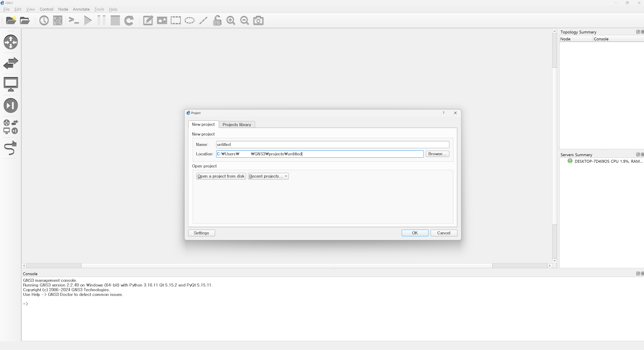Click the Reload all nodes icon

pyautogui.click(x=129, y=21)
